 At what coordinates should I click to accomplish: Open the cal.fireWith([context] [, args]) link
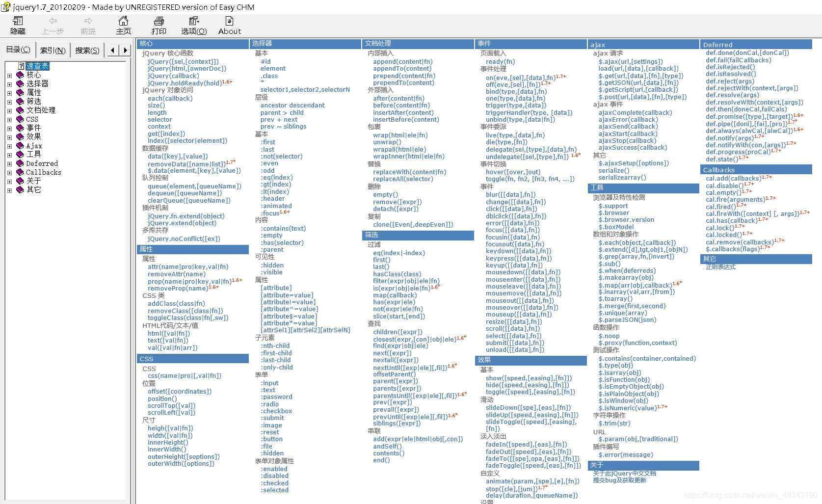(752, 213)
